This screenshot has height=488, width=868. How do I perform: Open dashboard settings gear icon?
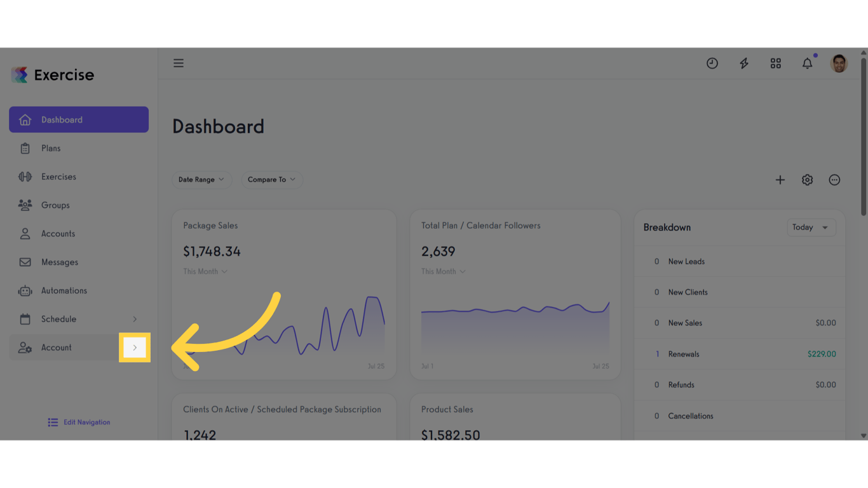(807, 180)
